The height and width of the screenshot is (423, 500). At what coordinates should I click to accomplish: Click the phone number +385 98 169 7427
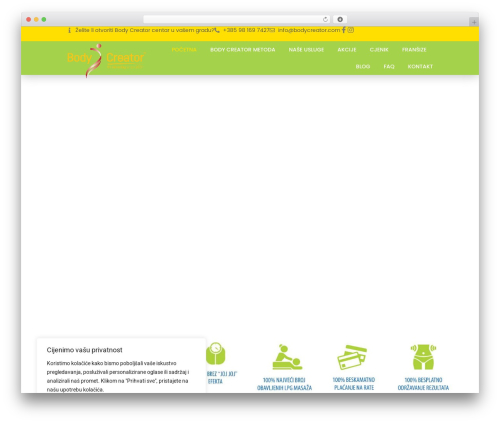(x=246, y=30)
